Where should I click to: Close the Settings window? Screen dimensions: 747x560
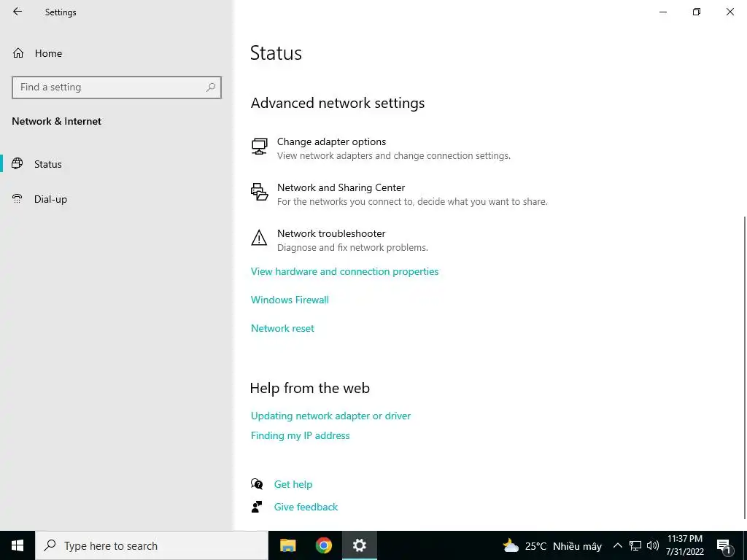click(x=729, y=12)
